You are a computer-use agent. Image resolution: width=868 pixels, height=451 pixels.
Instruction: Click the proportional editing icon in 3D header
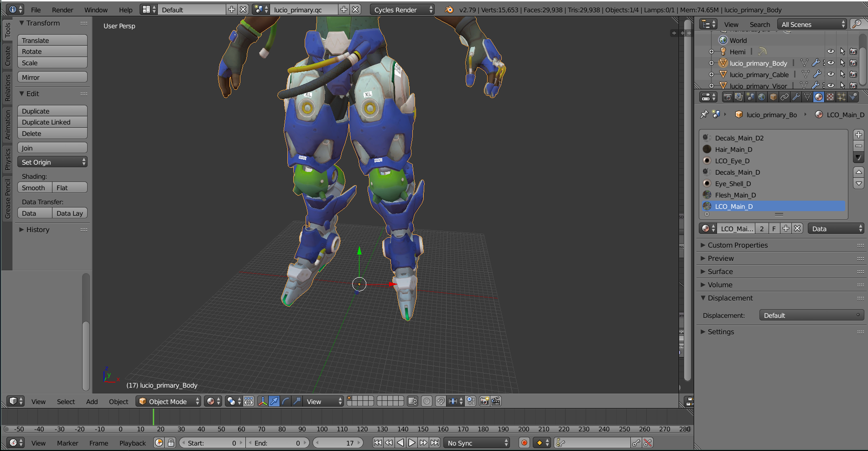click(x=426, y=401)
